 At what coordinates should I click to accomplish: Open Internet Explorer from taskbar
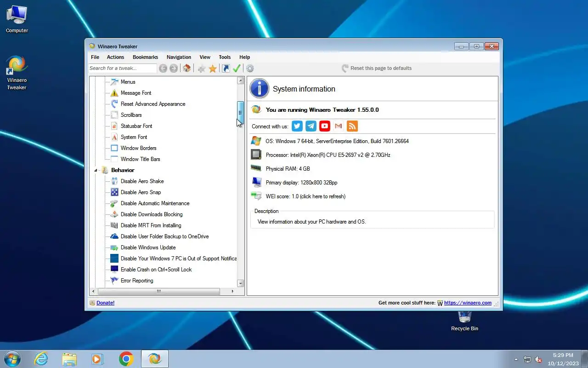41,359
